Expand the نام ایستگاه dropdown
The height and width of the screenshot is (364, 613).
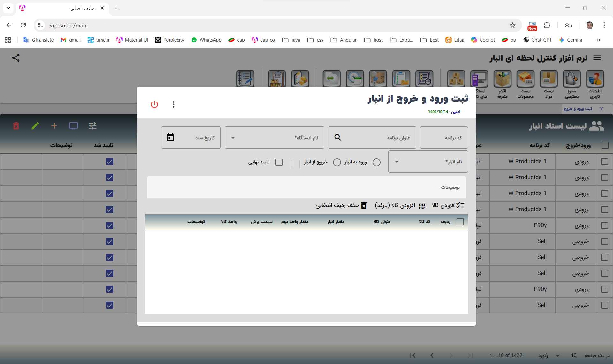pyautogui.click(x=233, y=138)
